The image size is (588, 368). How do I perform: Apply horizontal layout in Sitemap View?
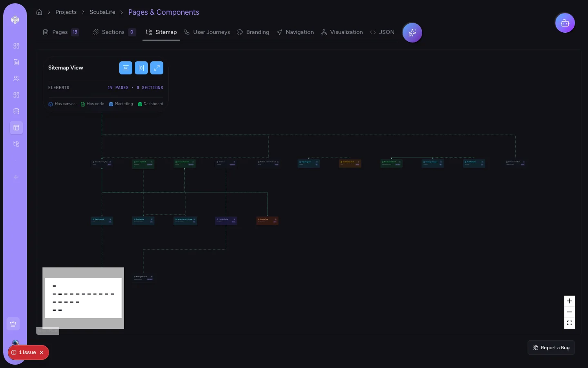click(x=141, y=68)
